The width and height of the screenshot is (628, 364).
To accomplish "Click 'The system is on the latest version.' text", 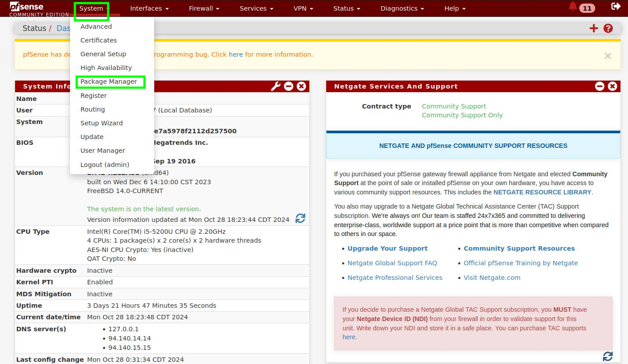I will 144,209.
